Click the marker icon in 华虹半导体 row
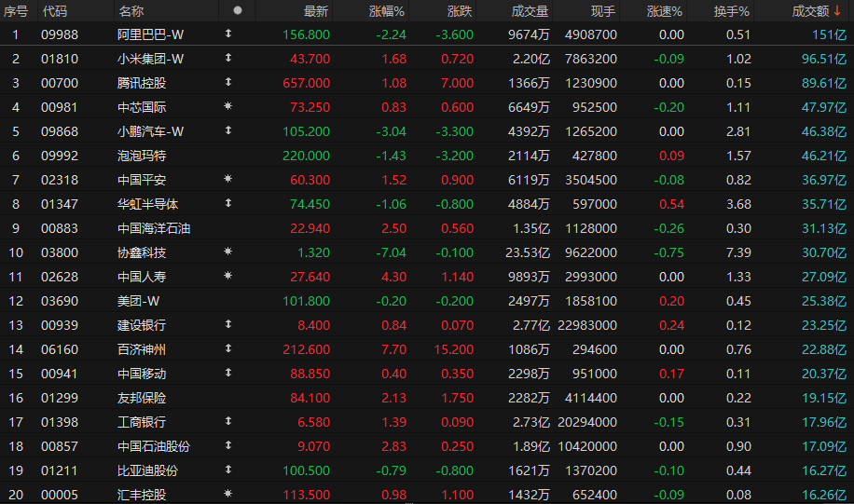Viewport: 854px width, 504px height. pyautogui.click(x=228, y=202)
